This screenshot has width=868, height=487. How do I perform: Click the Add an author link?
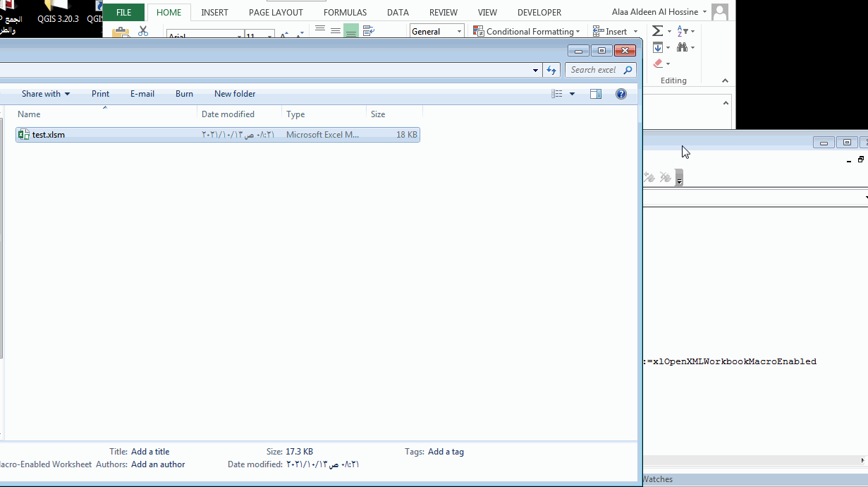click(157, 464)
